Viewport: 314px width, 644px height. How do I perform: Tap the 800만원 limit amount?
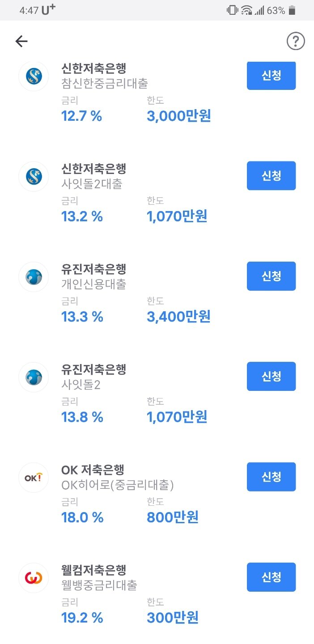click(x=173, y=517)
